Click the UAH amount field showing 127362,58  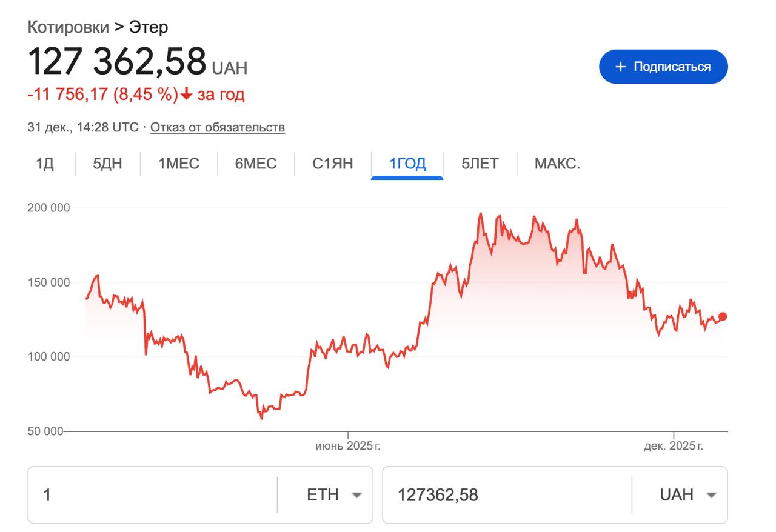506,495
